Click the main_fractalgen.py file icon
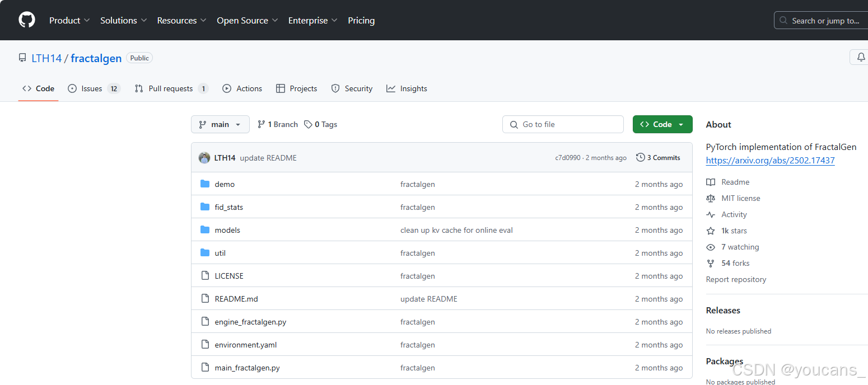 [205, 368]
